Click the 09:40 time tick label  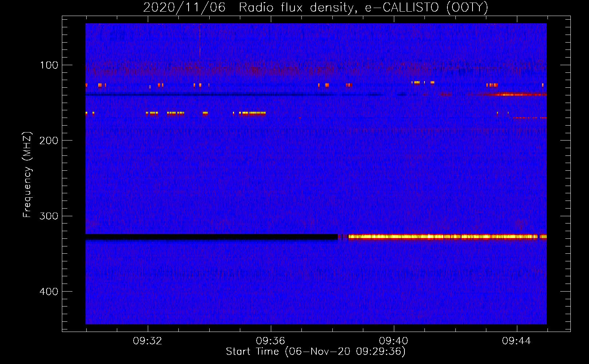tap(394, 341)
